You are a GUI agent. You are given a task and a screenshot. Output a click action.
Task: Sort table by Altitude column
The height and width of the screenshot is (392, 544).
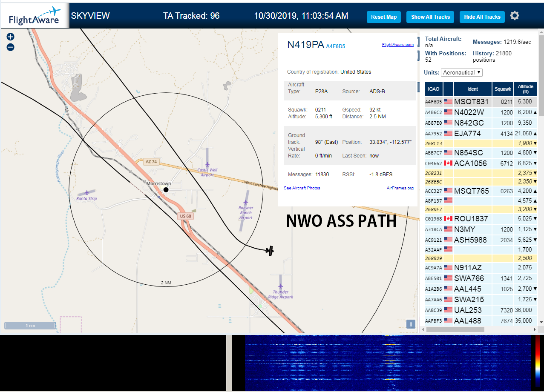point(526,89)
